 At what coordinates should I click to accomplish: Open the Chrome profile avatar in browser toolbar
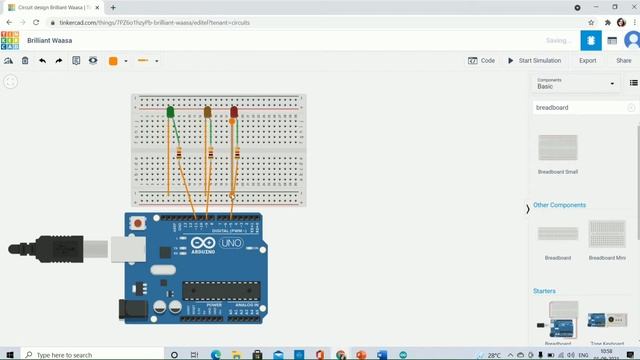(621, 22)
